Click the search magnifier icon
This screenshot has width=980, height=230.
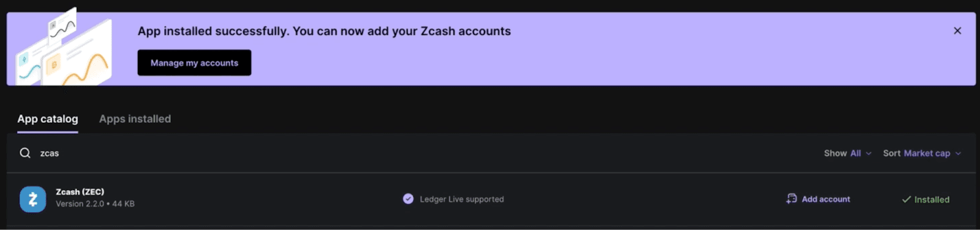(x=25, y=153)
